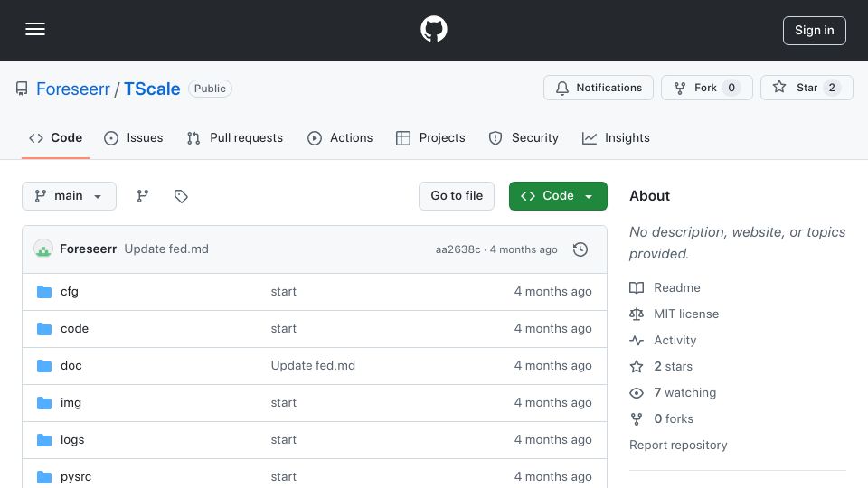Click the doc folder icon
Screen dimensions: 868x488
[x=44, y=366]
